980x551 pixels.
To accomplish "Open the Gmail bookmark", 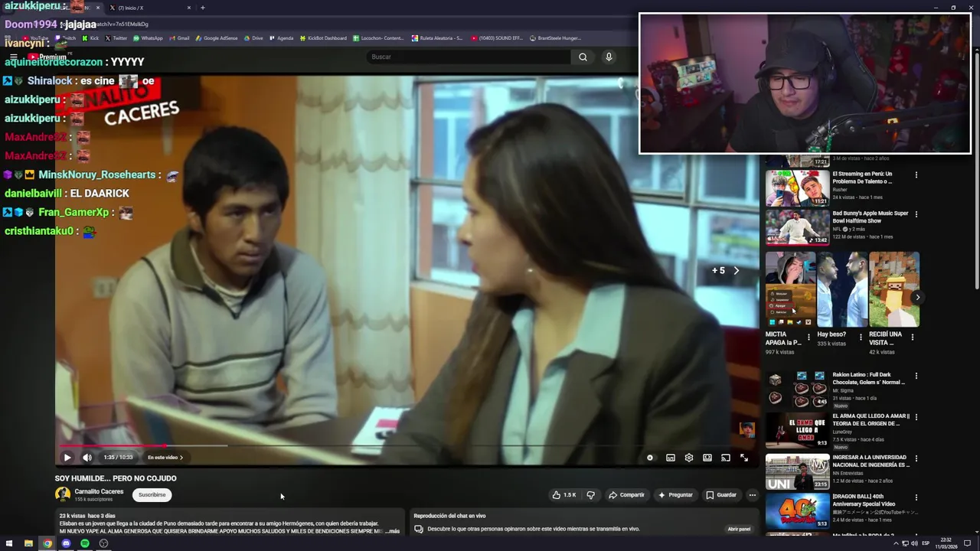I will coord(179,38).
